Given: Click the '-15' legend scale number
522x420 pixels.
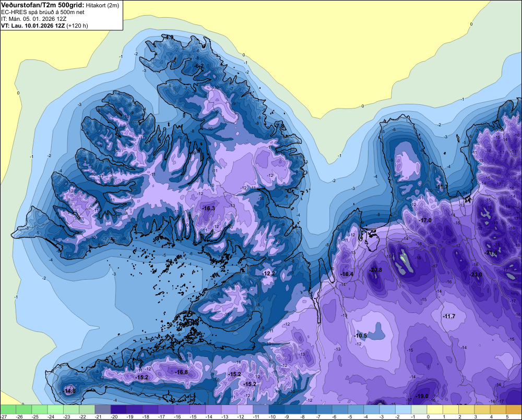Looking at the screenshot, I should click(193, 417).
